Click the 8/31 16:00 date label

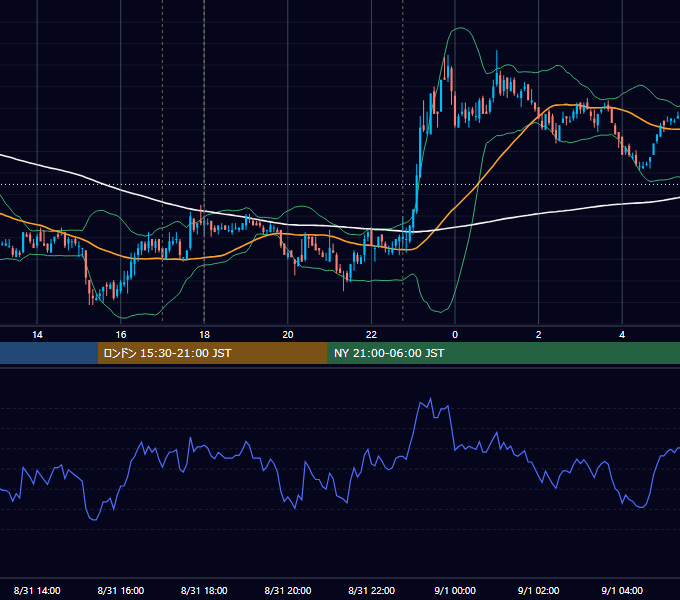(x=121, y=590)
